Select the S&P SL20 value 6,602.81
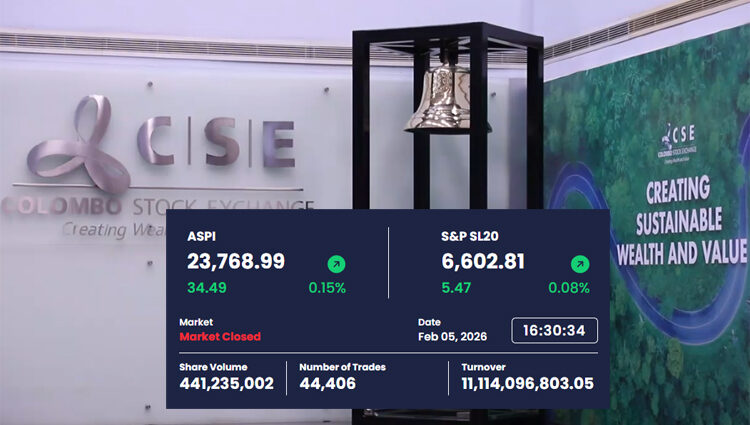The image size is (750, 425). pos(484,262)
